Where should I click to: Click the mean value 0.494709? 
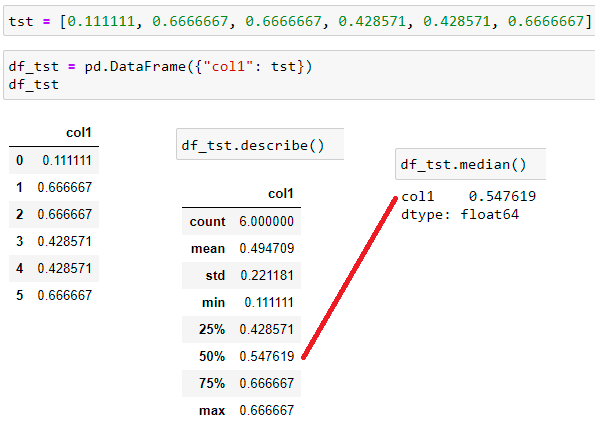(266, 248)
